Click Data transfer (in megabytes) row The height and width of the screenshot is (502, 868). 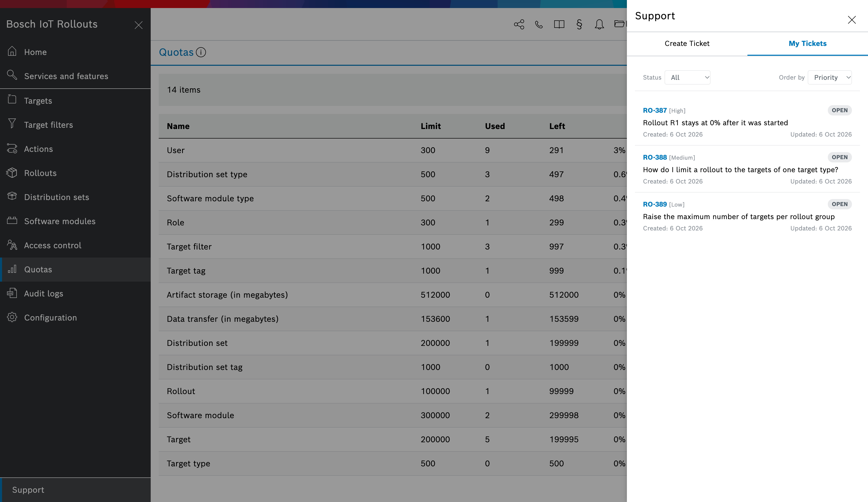click(x=393, y=319)
